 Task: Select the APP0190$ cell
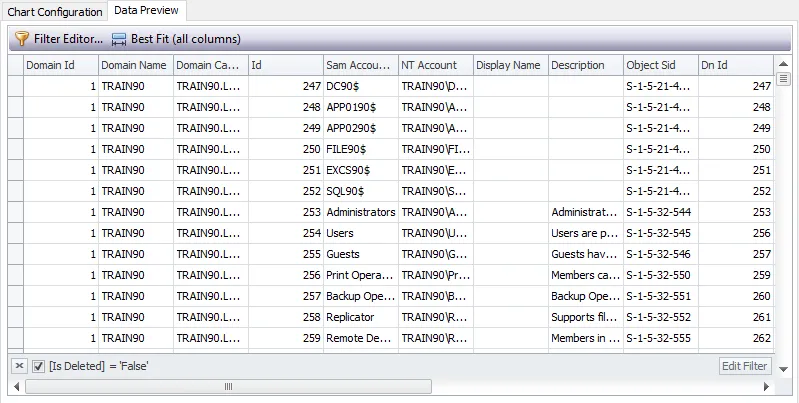361,107
